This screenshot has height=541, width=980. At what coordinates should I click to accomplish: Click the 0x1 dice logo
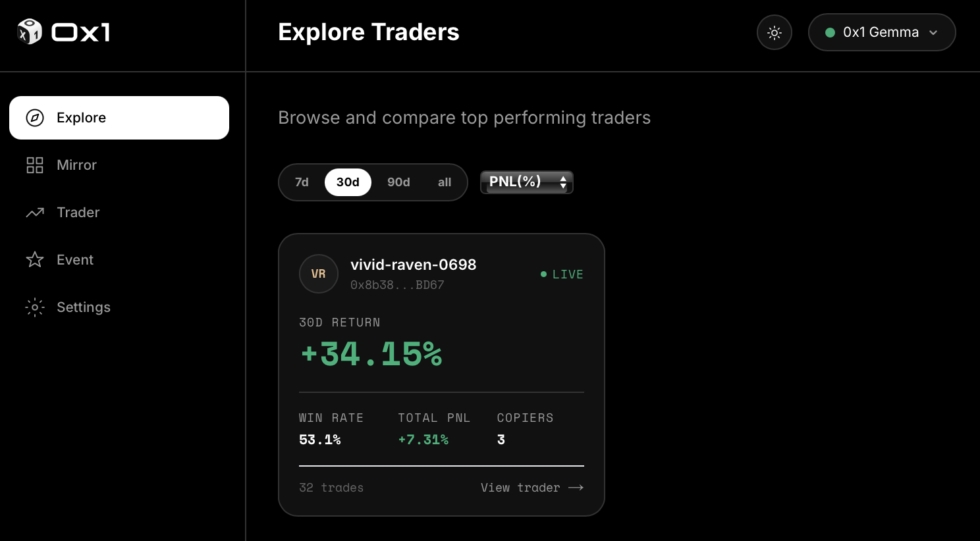pyautogui.click(x=29, y=31)
